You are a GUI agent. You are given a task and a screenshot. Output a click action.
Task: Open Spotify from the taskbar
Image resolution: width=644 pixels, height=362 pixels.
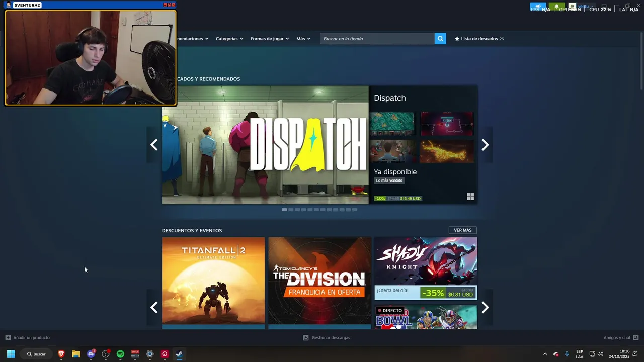click(120, 354)
